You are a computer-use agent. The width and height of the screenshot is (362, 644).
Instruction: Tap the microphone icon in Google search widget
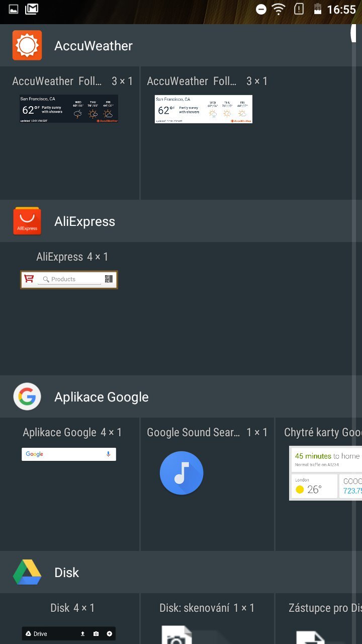pyautogui.click(x=108, y=454)
